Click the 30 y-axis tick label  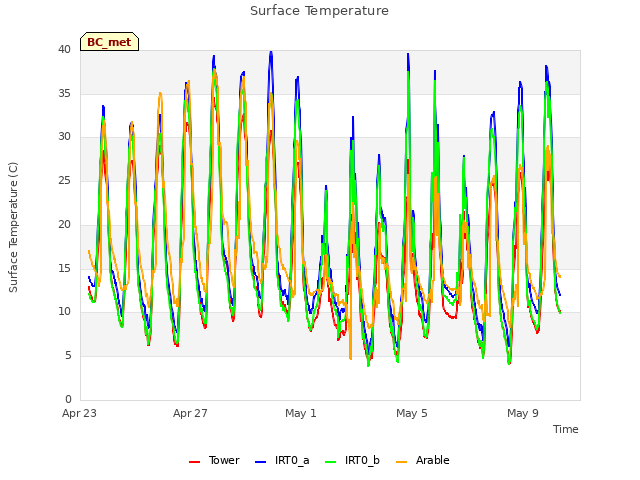64,137
